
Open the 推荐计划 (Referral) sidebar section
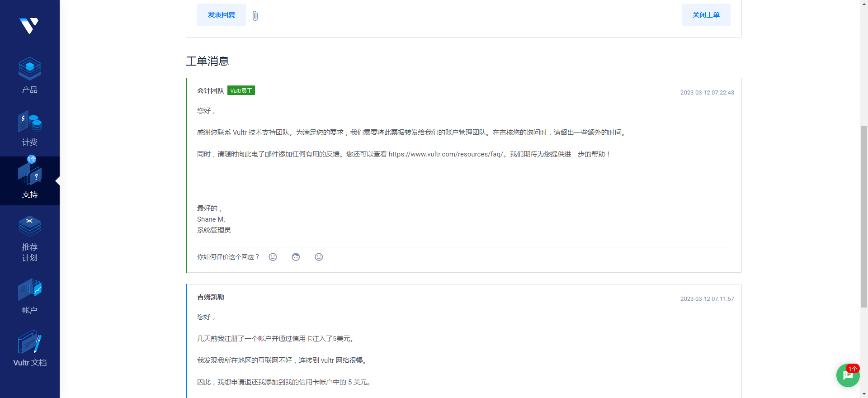click(x=30, y=238)
